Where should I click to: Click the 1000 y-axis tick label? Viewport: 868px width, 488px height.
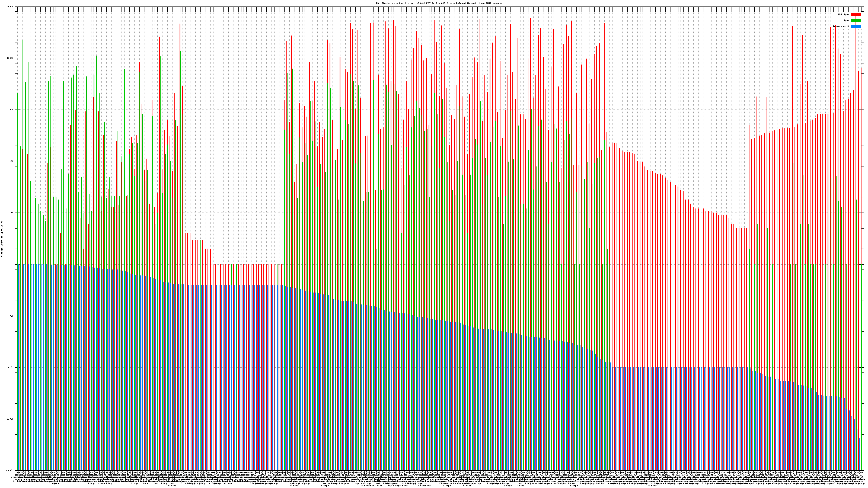coord(11,110)
